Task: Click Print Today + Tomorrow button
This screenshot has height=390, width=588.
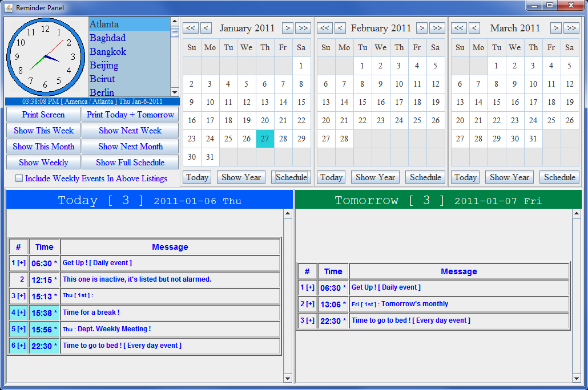Action: [130, 115]
